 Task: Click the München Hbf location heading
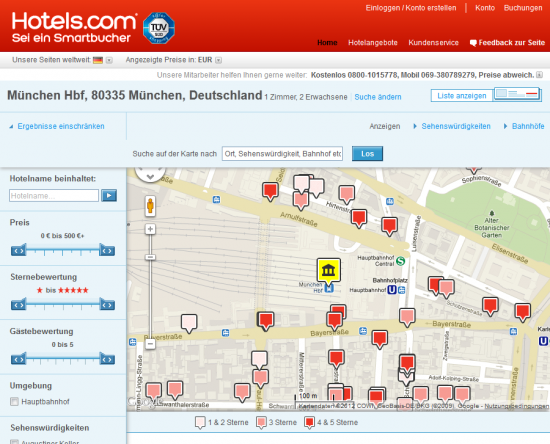point(135,95)
